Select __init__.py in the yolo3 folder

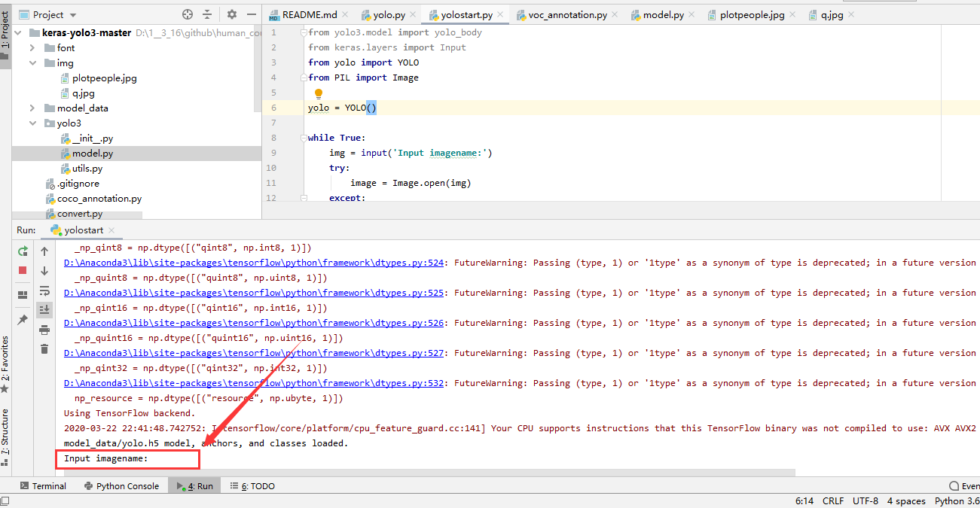pyautogui.click(x=93, y=138)
